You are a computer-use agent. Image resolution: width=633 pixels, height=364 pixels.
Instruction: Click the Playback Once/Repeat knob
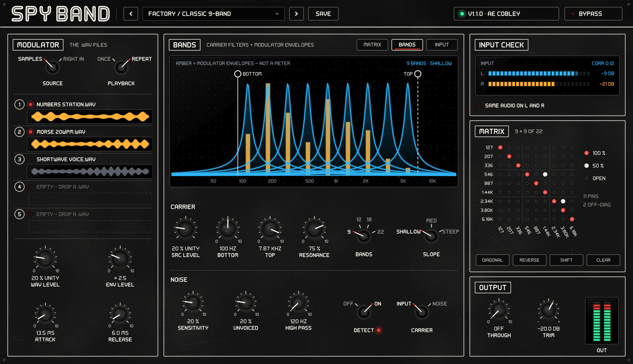(x=121, y=67)
